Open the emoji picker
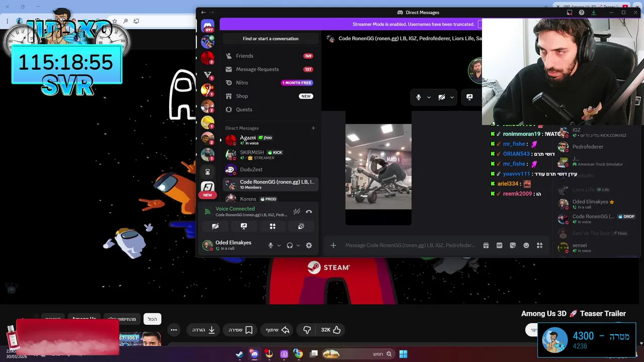 click(526, 245)
